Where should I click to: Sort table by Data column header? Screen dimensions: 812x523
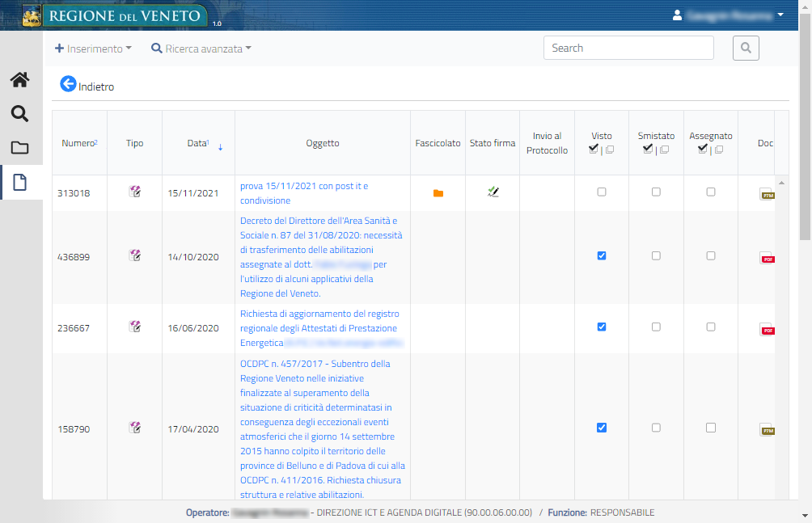click(198, 143)
